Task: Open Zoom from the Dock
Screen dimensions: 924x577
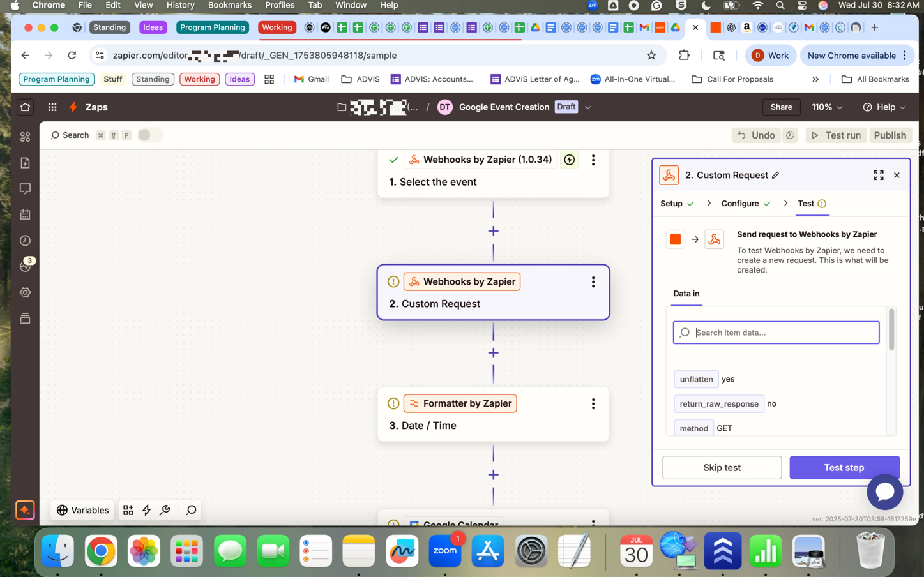Action: pyautogui.click(x=445, y=550)
